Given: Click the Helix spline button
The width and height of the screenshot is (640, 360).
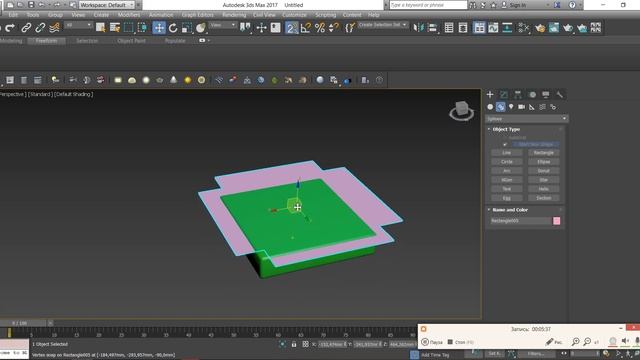Looking at the screenshot, I should (544, 189).
